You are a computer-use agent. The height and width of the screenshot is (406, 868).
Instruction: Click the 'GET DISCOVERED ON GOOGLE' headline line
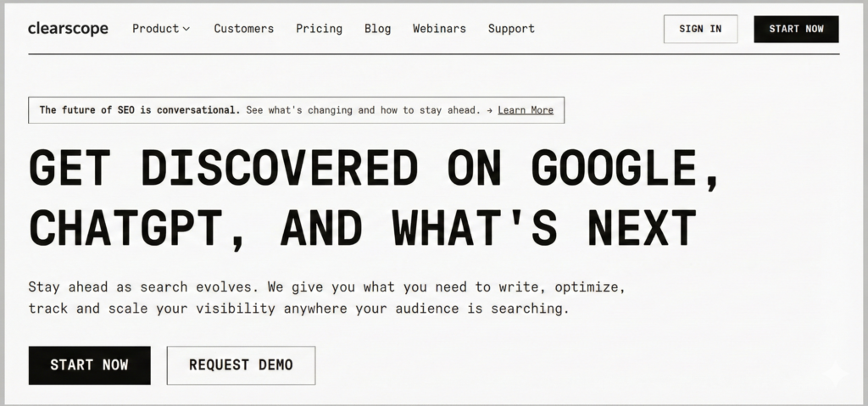click(x=374, y=170)
